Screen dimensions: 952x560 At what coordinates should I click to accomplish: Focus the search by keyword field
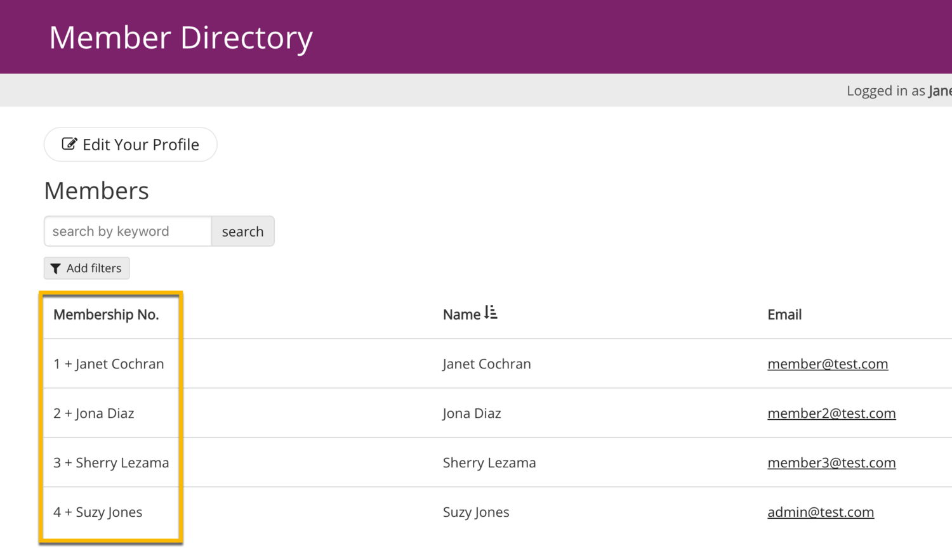[128, 231]
